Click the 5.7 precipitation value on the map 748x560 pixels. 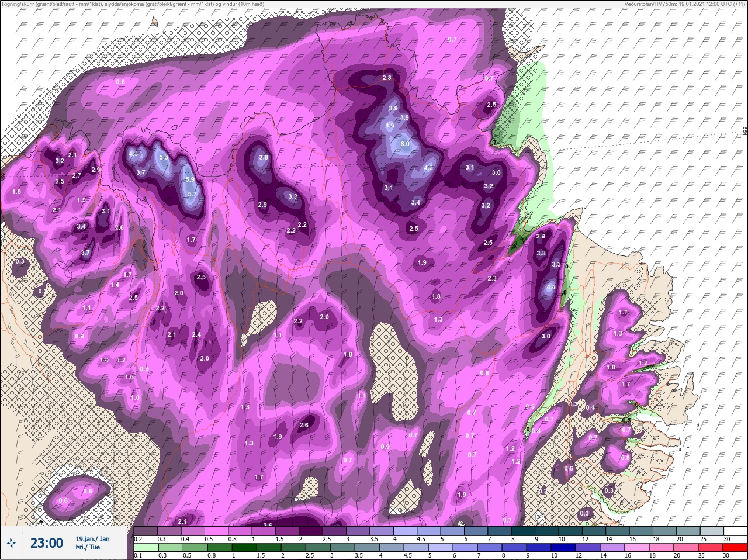point(192,194)
